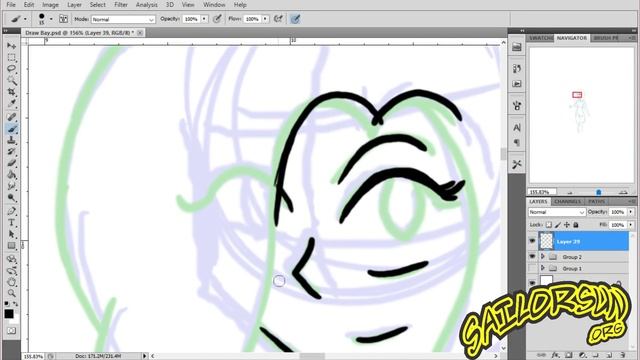Select the Brush tool in toolbox
This screenshot has height=360, width=640.
tap(11, 129)
